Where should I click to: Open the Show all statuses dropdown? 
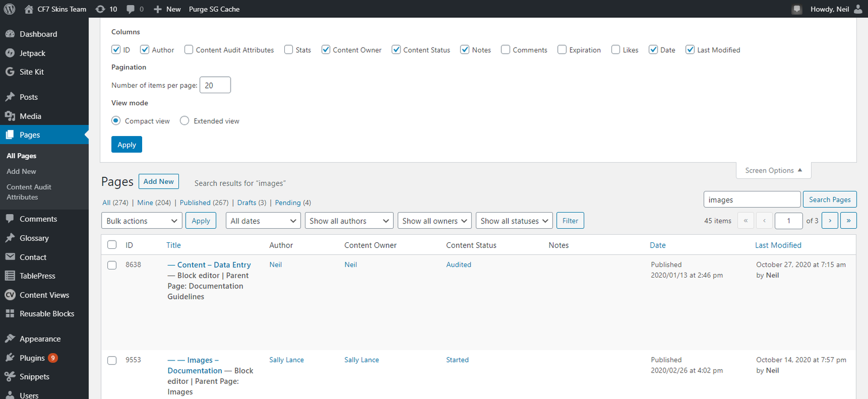point(514,221)
